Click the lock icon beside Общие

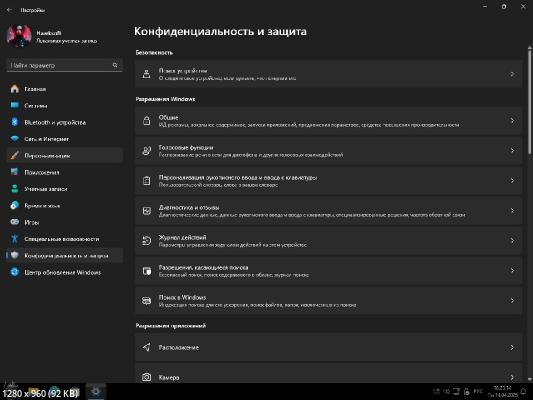[147, 121]
